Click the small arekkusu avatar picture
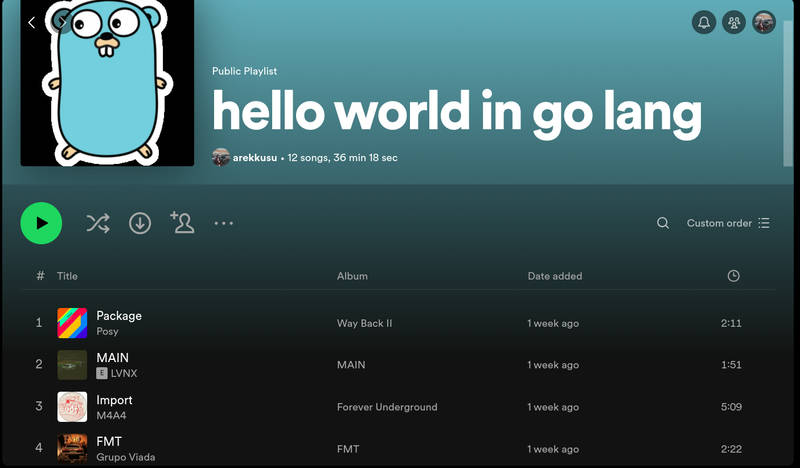800x468 pixels. point(220,157)
